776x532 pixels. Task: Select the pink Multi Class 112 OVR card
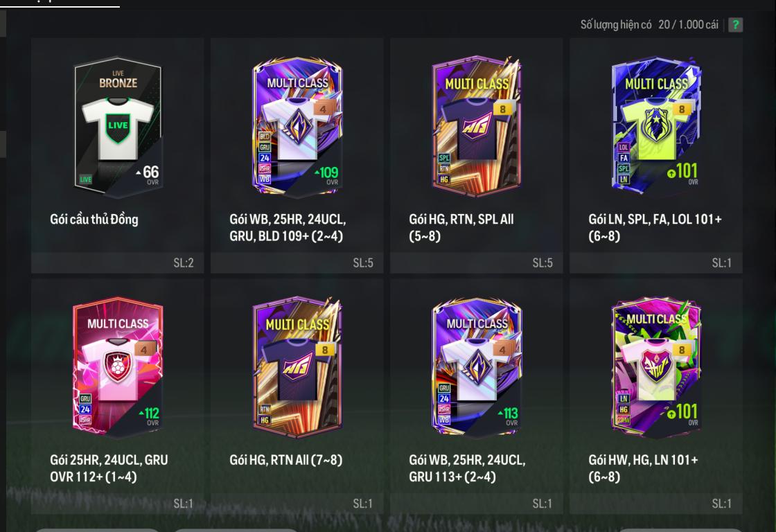(x=118, y=366)
